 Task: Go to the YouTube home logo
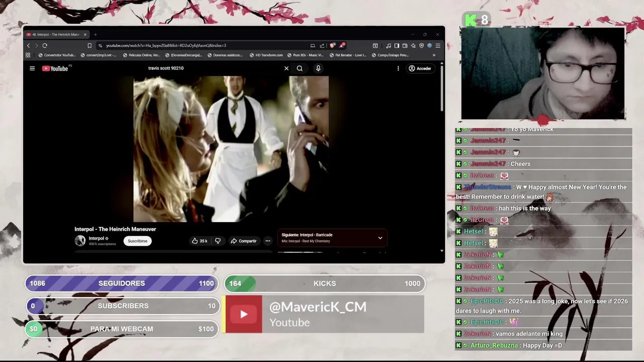(x=55, y=68)
